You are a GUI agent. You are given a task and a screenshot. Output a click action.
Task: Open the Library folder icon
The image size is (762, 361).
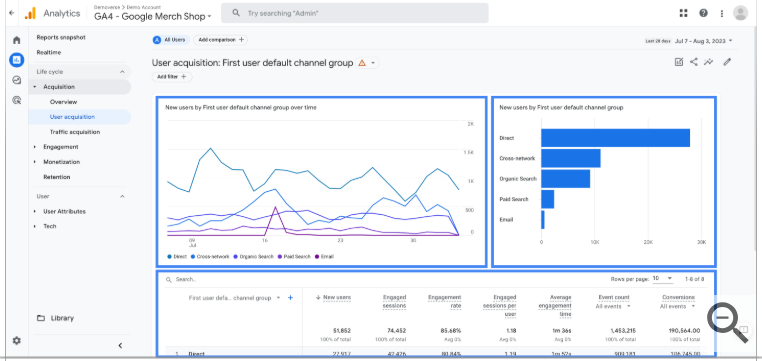(x=41, y=318)
